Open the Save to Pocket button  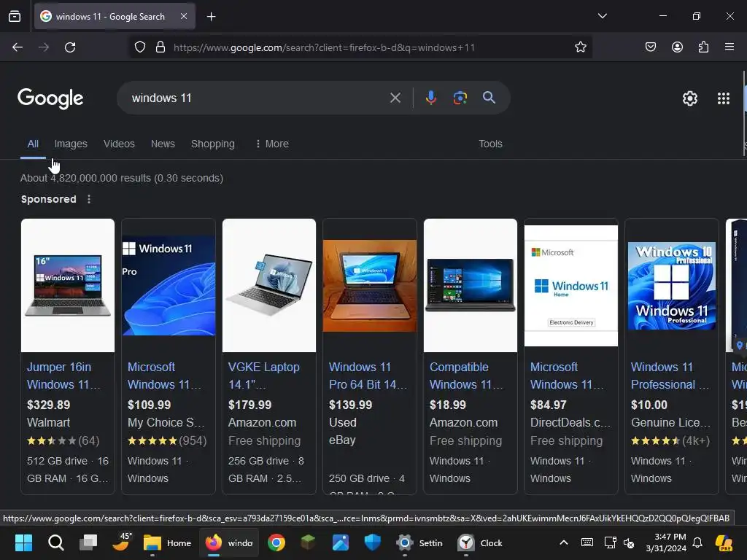650,47
